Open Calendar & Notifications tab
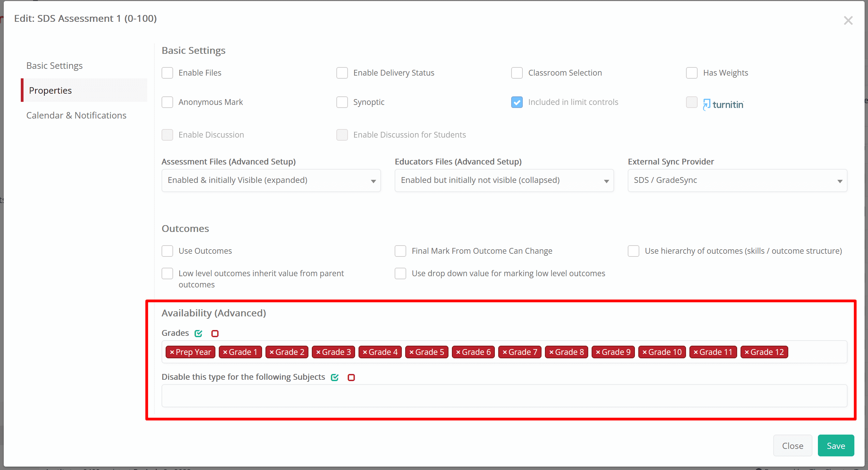 click(76, 115)
